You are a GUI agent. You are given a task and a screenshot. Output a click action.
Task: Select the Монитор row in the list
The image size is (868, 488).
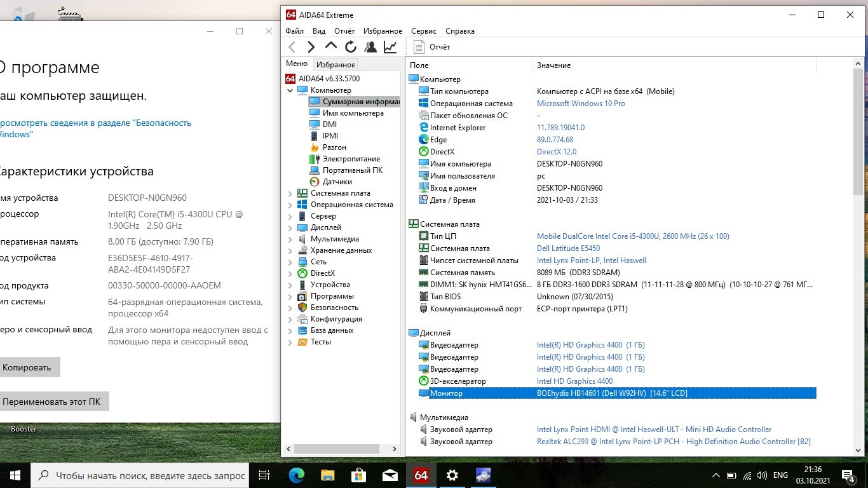617,393
